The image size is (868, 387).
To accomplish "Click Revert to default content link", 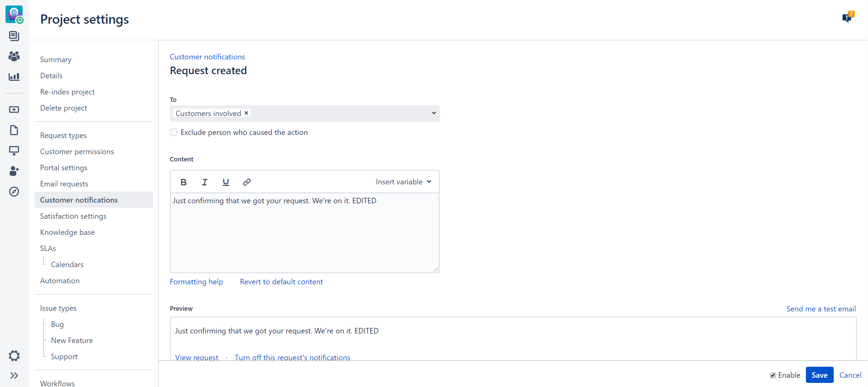I will (x=281, y=282).
